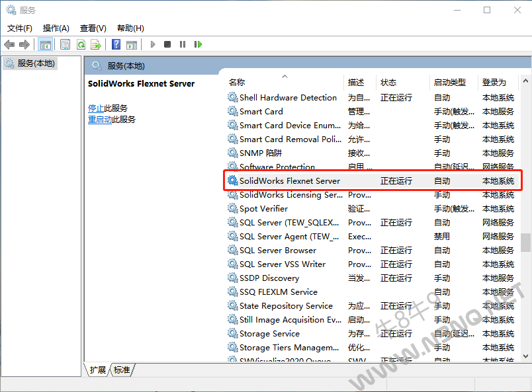Open the 查看(V) menu

[x=93, y=28]
